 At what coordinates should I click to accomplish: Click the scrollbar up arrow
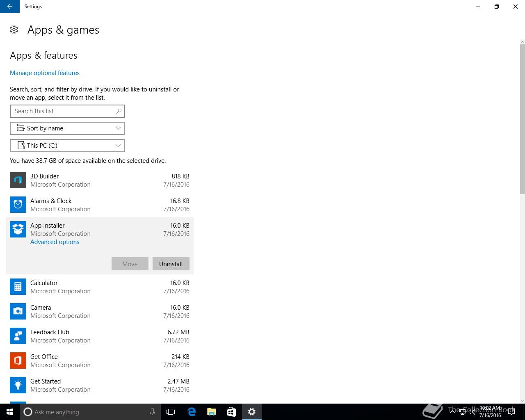(522, 41)
